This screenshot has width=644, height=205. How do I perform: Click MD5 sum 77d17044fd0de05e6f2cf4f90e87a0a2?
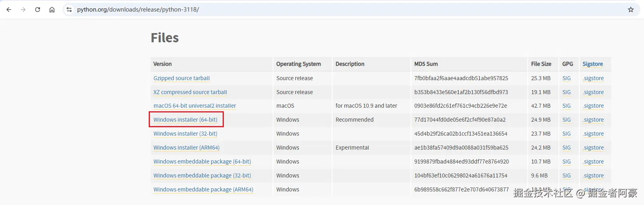point(460,120)
